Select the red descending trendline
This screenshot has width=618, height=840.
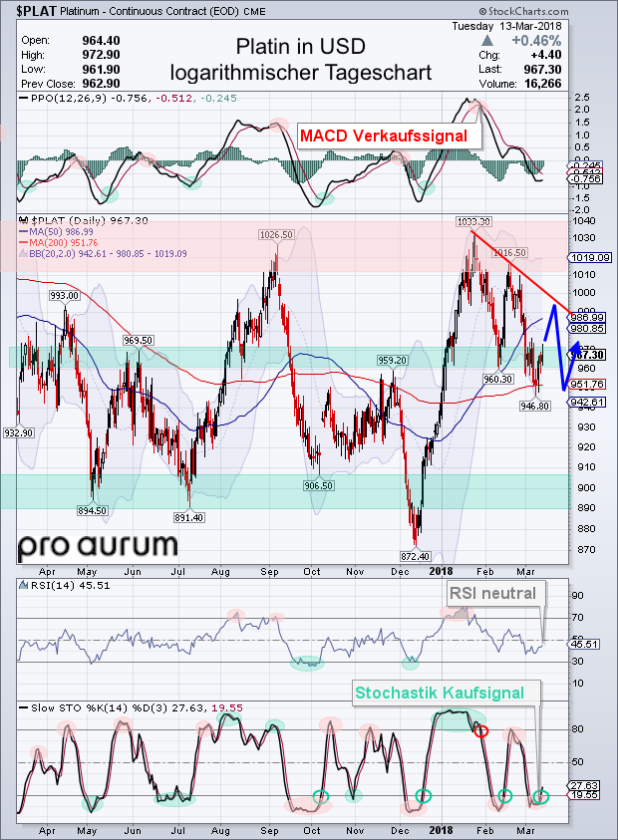coord(520,269)
